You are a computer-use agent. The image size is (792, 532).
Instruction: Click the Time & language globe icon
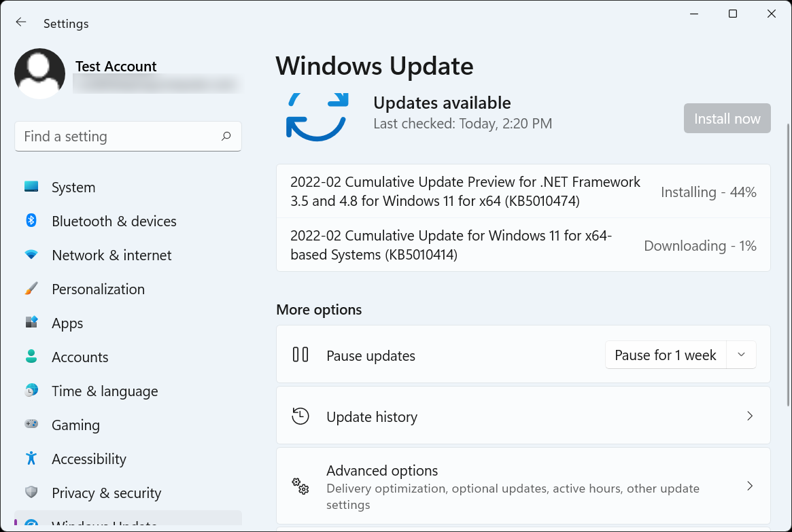31,390
